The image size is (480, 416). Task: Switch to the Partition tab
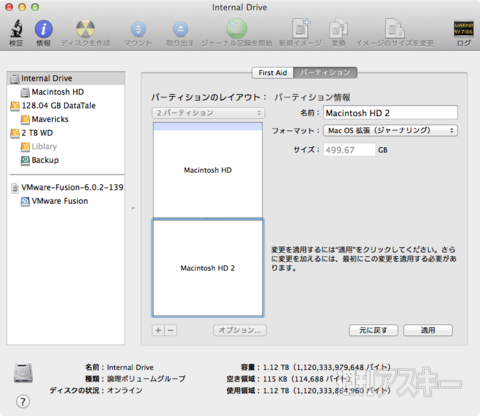tap(325, 73)
